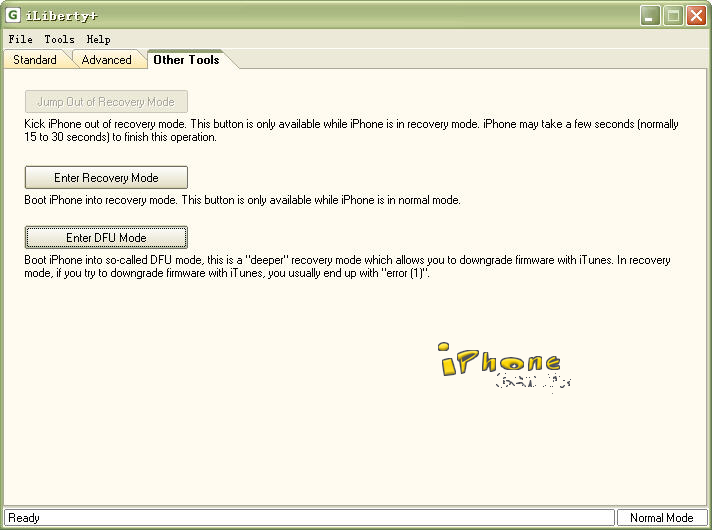
Task: Click the Ready status bar text
Action: [24, 518]
